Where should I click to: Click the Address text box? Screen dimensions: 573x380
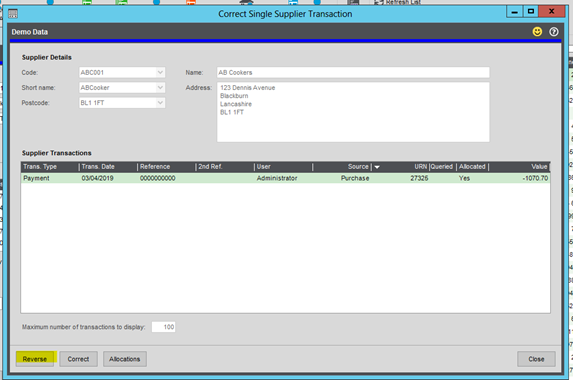click(353, 112)
